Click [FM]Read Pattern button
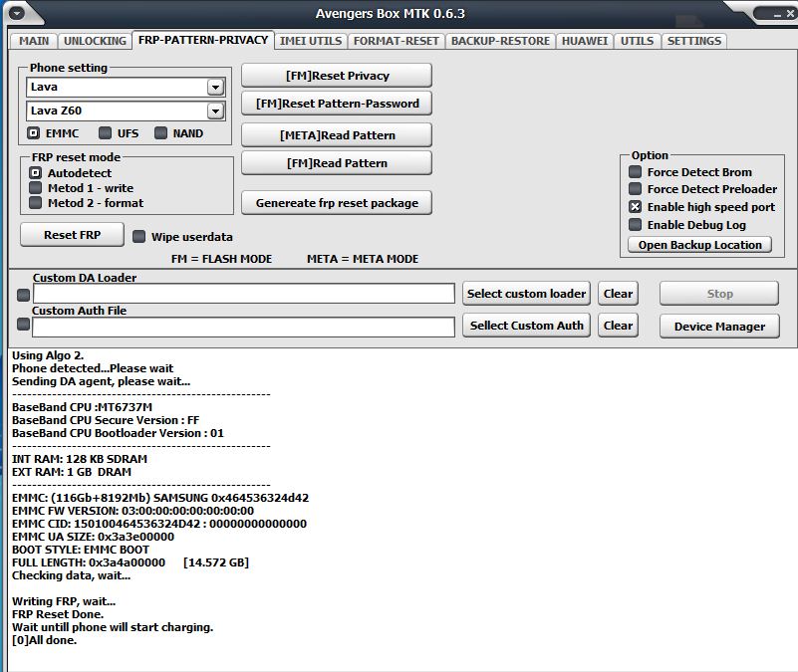The image size is (798, 672). [337, 163]
